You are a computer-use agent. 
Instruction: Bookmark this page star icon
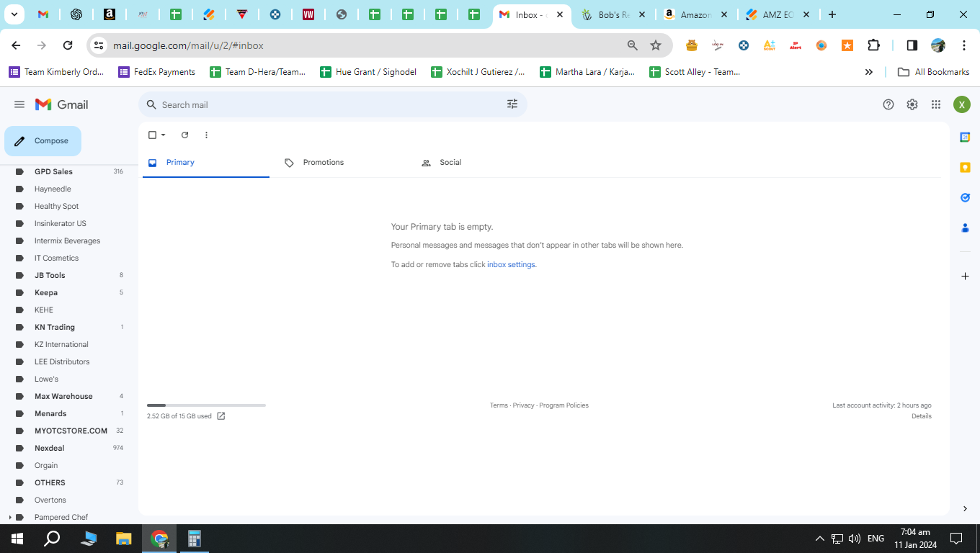[x=656, y=45]
